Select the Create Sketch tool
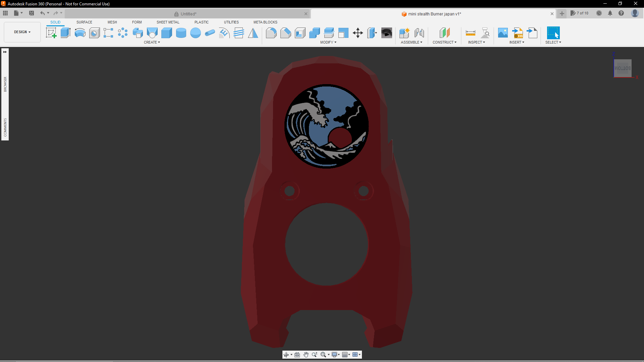The image size is (644, 362). 51,33
